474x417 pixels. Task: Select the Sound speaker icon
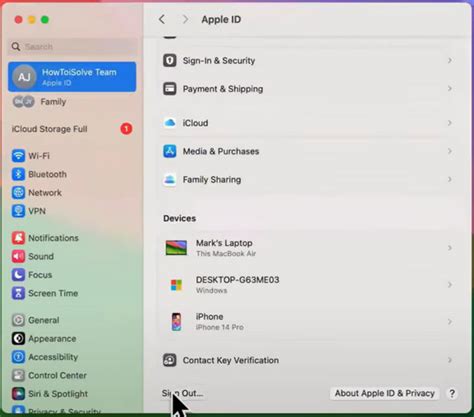[x=18, y=256]
